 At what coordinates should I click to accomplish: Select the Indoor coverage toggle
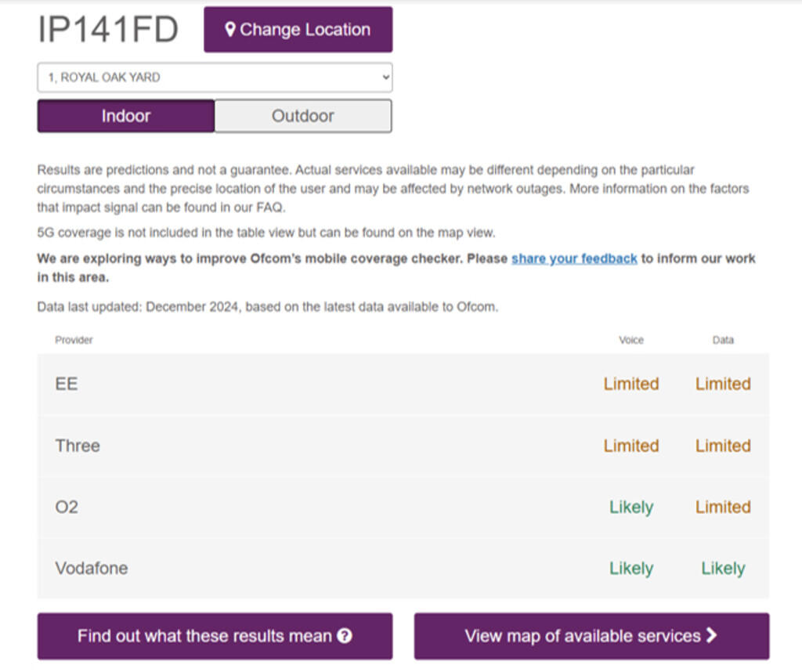tap(125, 116)
